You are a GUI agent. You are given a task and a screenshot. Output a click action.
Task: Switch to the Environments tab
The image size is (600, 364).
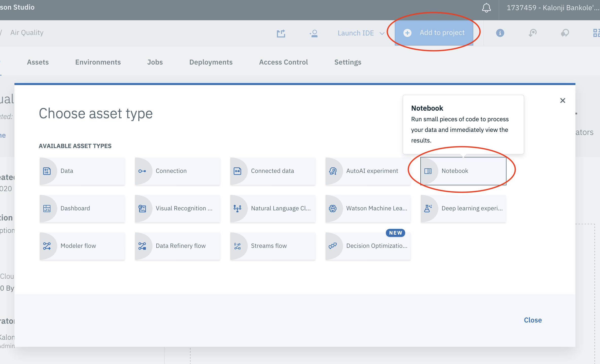click(98, 62)
